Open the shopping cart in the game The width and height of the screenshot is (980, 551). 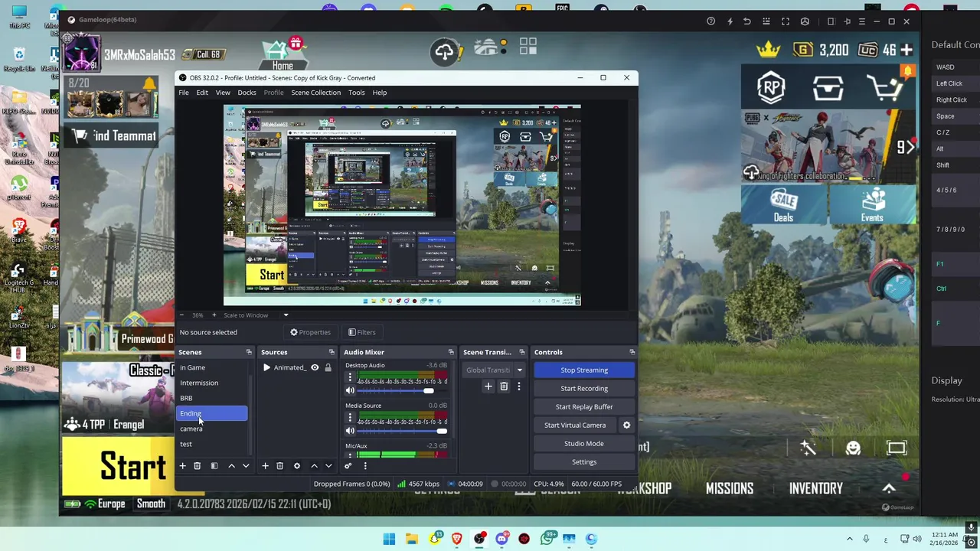pos(886,88)
